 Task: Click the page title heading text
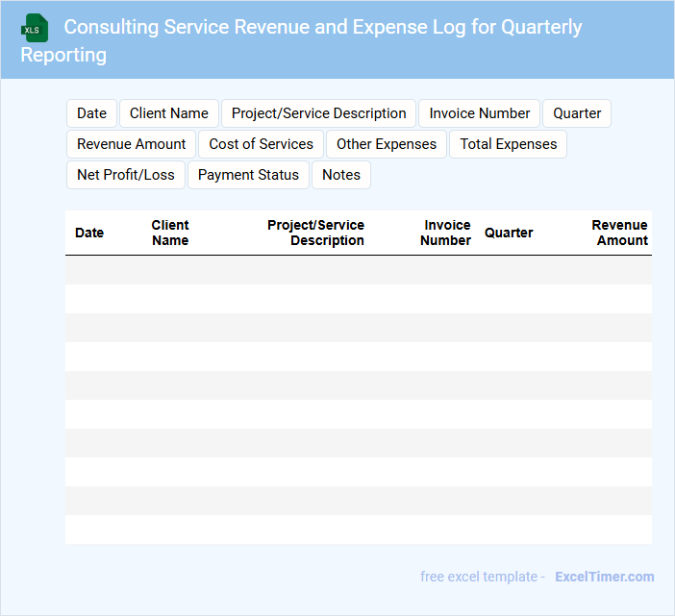click(x=322, y=28)
